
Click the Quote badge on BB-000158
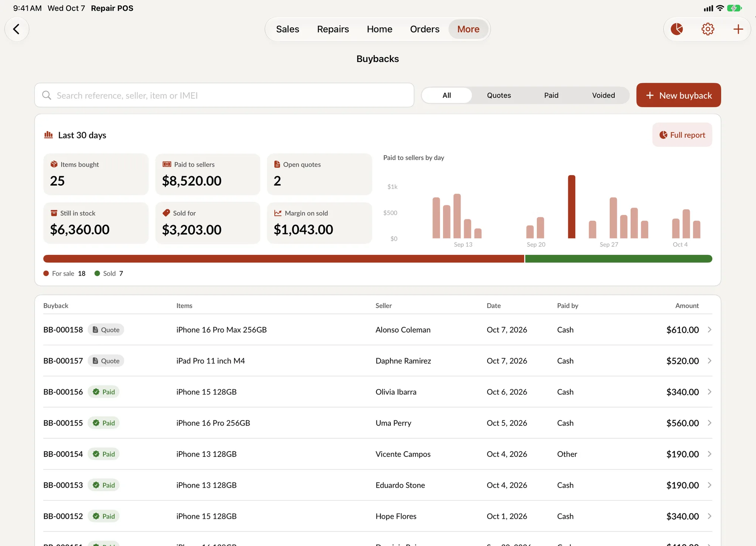click(x=106, y=330)
